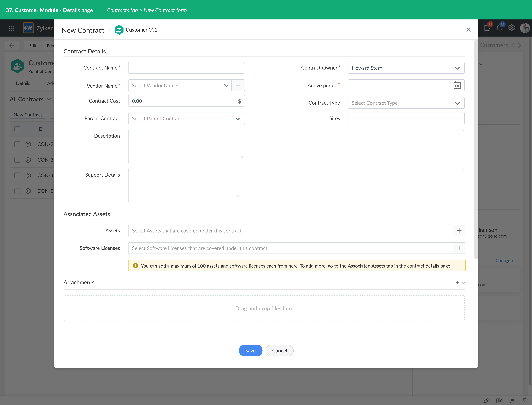This screenshot has height=405, width=532.
Task: Click the New Contract dialog title
Action: 83,30
